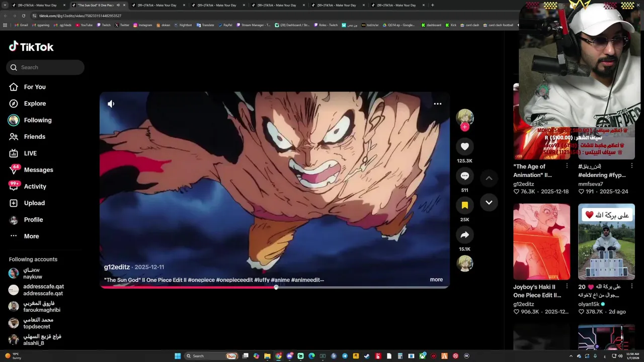Open File Explorer from the taskbar
Image resolution: width=644 pixels, height=362 pixels.
(267, 356)
